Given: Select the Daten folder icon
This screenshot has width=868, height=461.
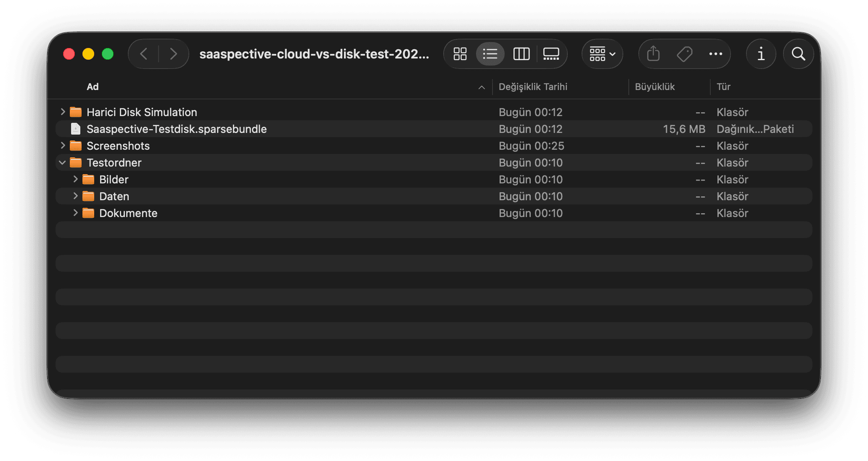Looking at the screenshot, I should coord(88,196).
